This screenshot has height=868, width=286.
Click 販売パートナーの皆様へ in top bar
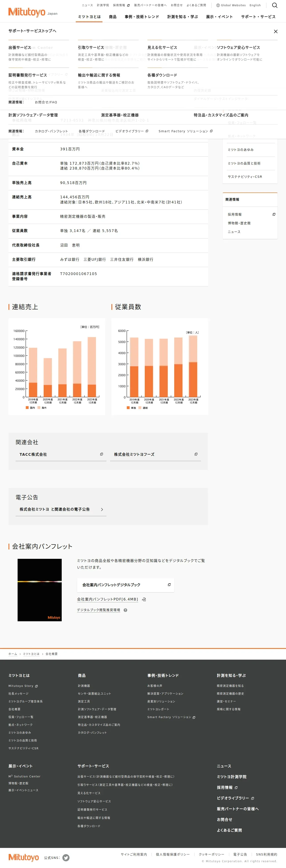tap(150, 5)
